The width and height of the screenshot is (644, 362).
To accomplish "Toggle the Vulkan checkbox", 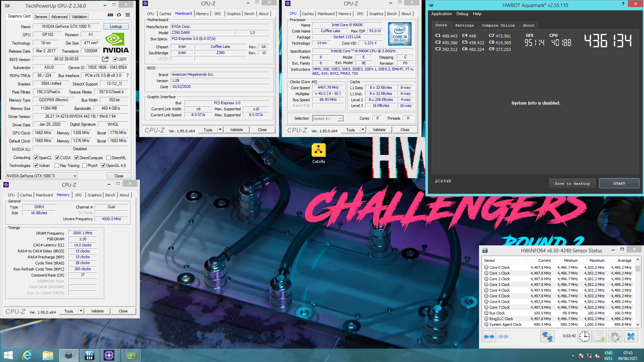I will pos(36,166).
